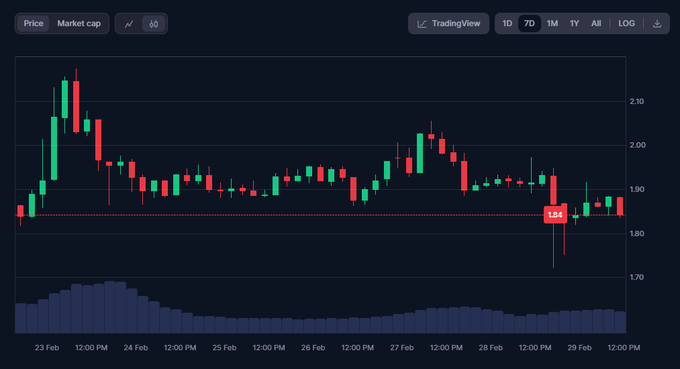Toggle LOG scale
The image size is (680, 369).
(627, 23)
